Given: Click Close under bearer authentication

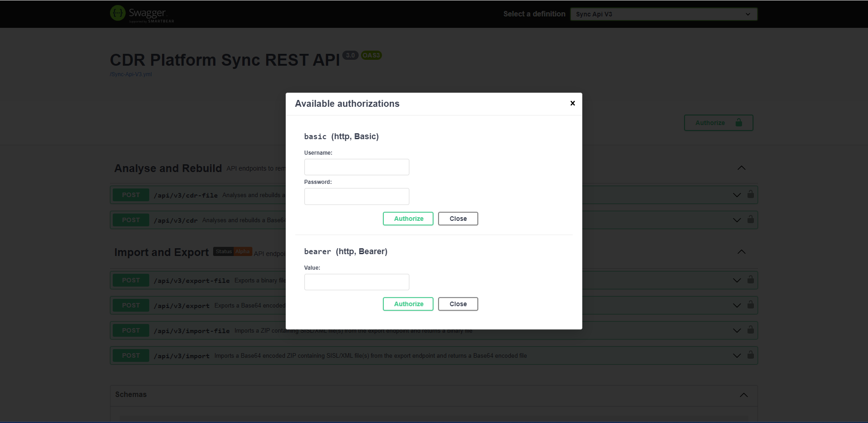Looking at the screenshot, I should (x=458, y=304).
